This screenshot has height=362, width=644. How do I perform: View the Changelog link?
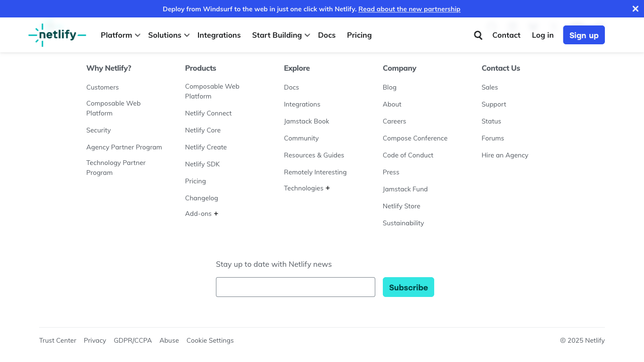pyautogui.click(x=201, y=198)
